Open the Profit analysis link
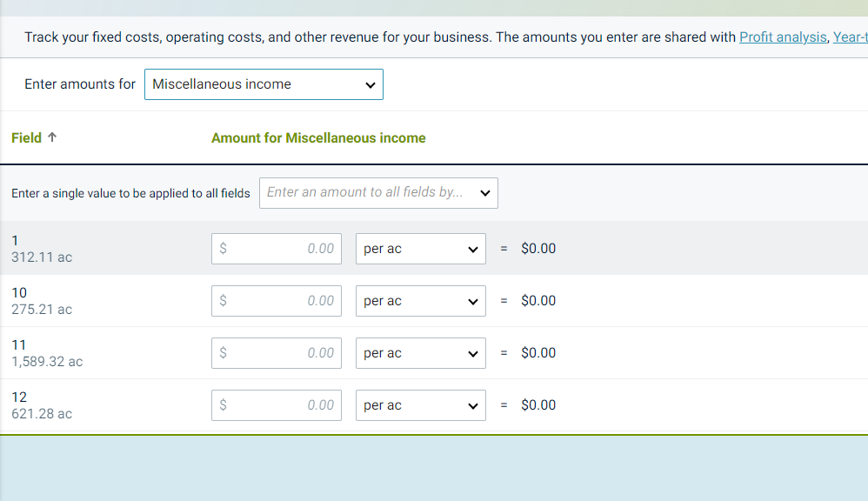The width and height of the screenshot is (868, 501). (783, 37)
